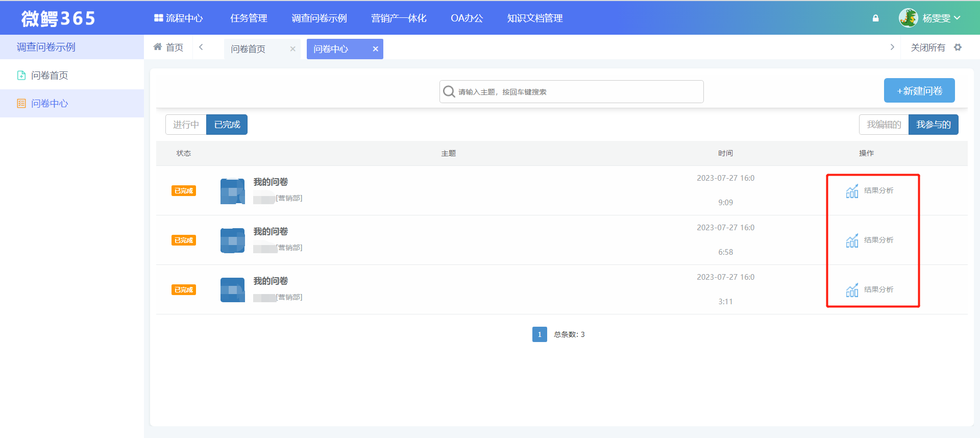
Task: Click the home icon on 首页 tab
Action: (158, 47)
